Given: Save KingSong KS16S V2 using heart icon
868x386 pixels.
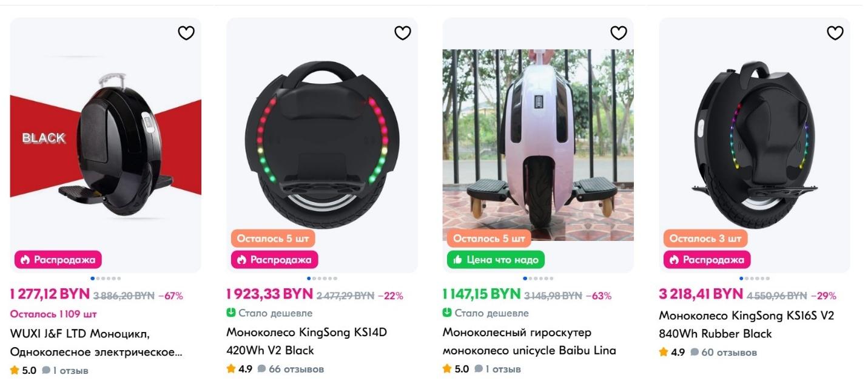Looking at the screenshot, I should 835,33.
